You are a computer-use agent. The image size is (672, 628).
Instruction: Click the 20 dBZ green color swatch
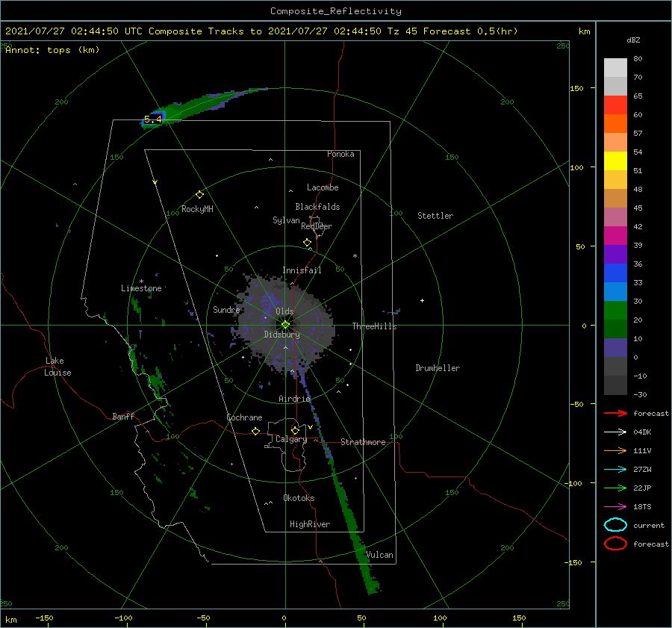pyautogui.click(x=615, y=329)
